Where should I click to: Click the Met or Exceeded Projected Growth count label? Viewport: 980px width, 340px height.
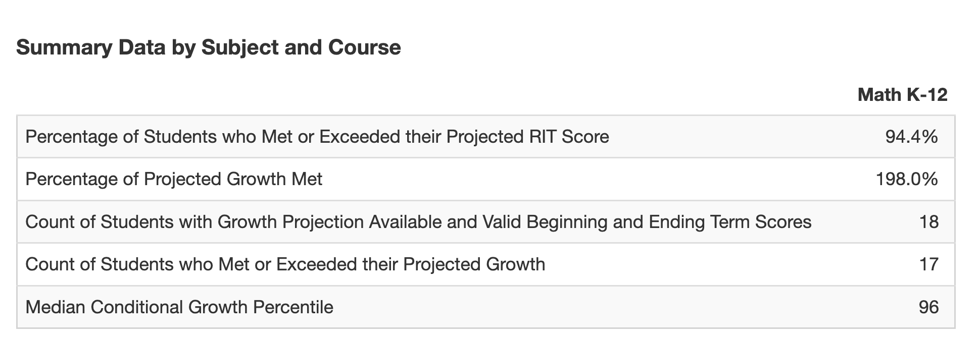285,264
